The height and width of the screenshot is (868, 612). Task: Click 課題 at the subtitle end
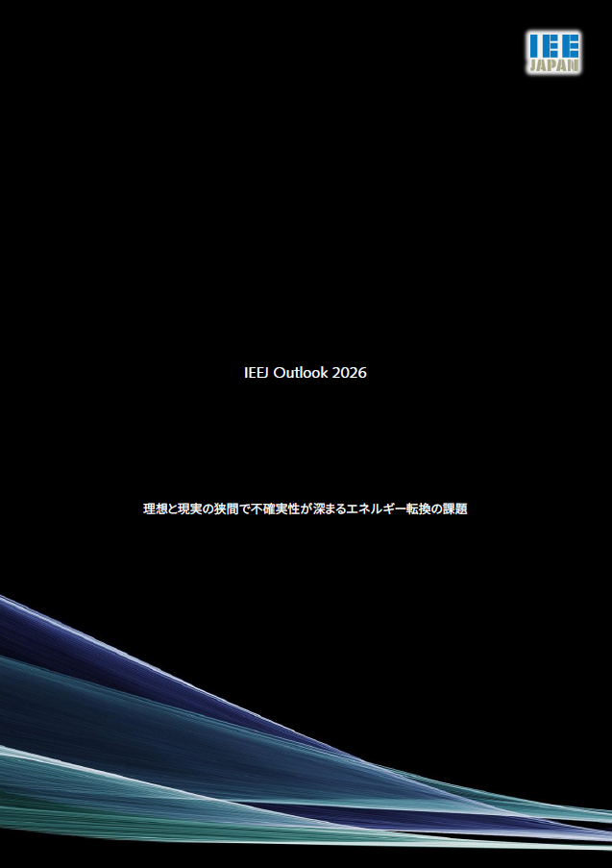pos(454,509)
